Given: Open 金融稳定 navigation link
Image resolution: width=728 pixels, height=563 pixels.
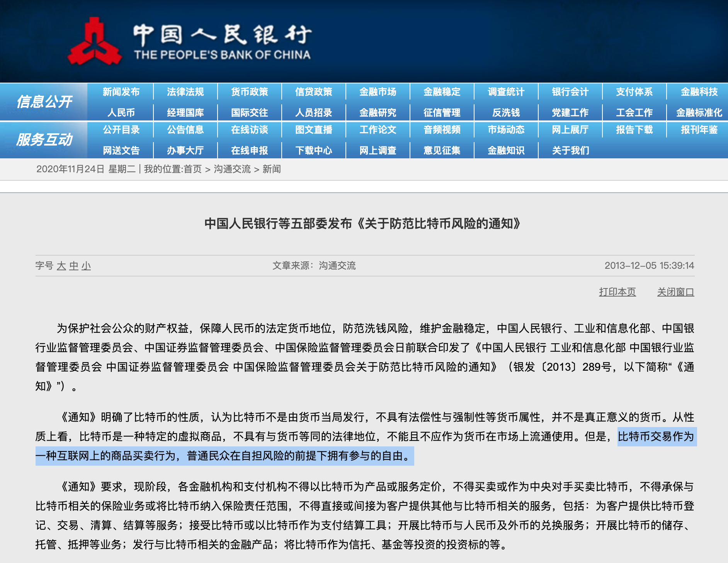Looking at the screenshot, I should 442,92.
